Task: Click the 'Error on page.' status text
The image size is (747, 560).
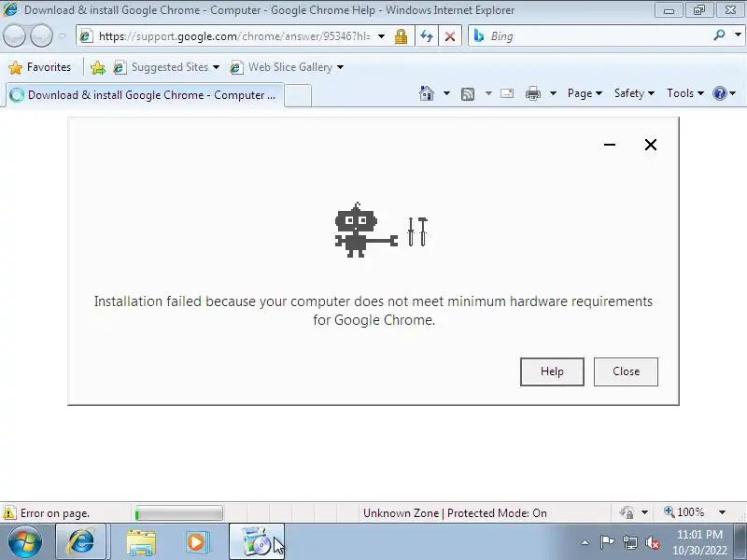Action: coord(55,513)
